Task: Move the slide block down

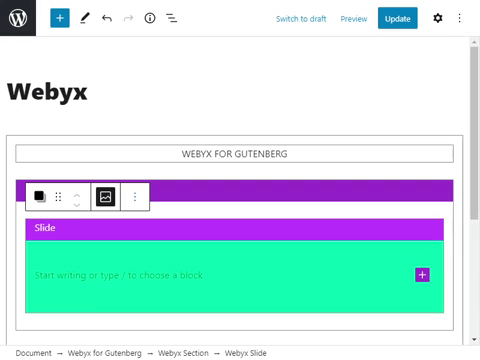Action: [x=77, y=205]
